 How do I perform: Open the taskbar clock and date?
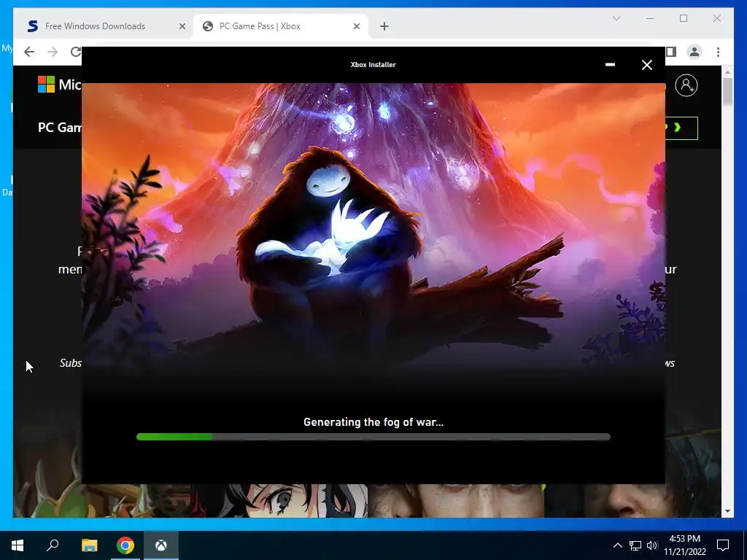tap(685, 545)
